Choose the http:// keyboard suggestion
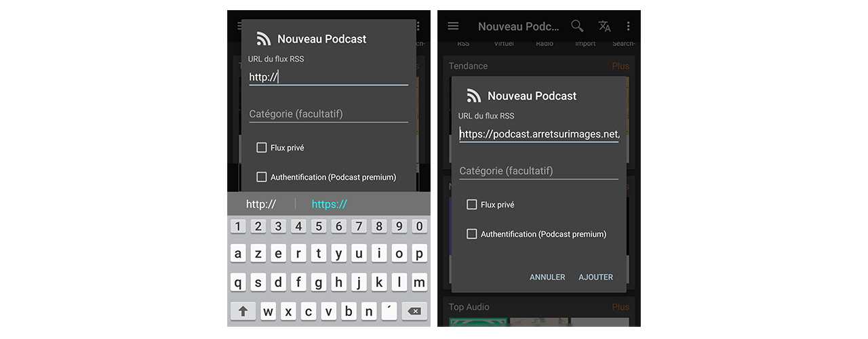This screenshot has width=868, height=339. click(x=261, y=204)
